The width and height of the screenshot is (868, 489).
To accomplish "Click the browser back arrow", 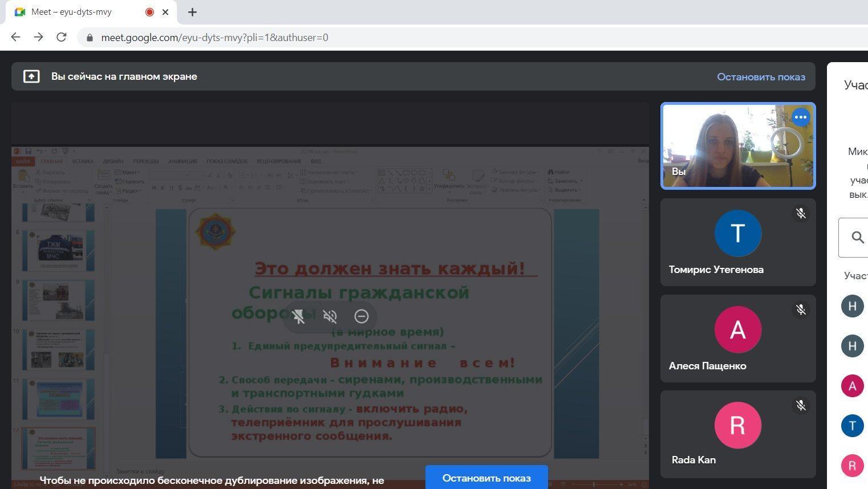I will 15,37.
